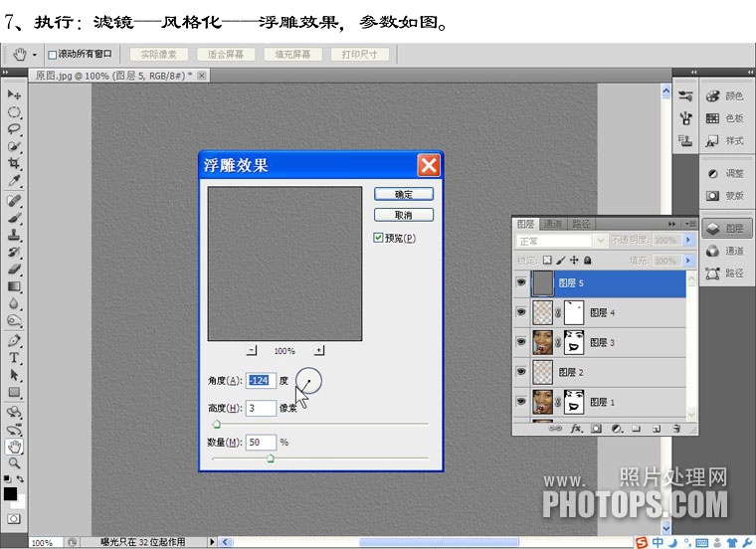Screen dimensions: 756x549
Task: Open status bar info arrow menu
Action: pyautogui.click(x=212, y=542)
